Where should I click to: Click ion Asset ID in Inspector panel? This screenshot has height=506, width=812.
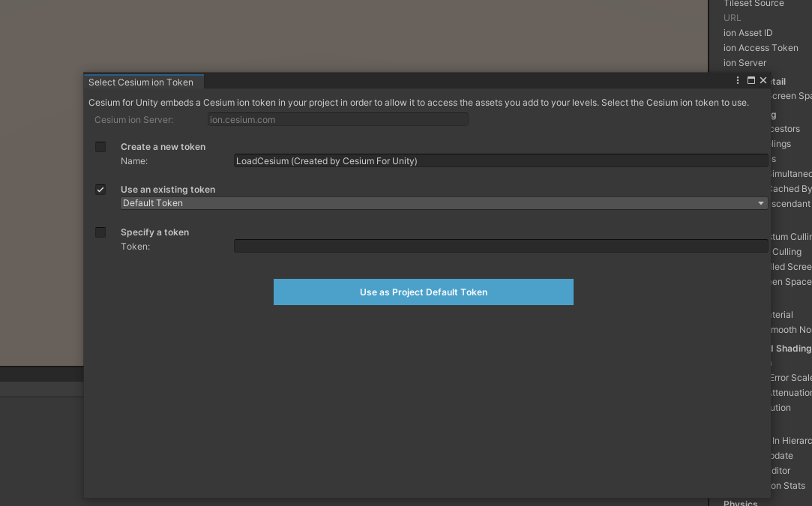point(748,33)
